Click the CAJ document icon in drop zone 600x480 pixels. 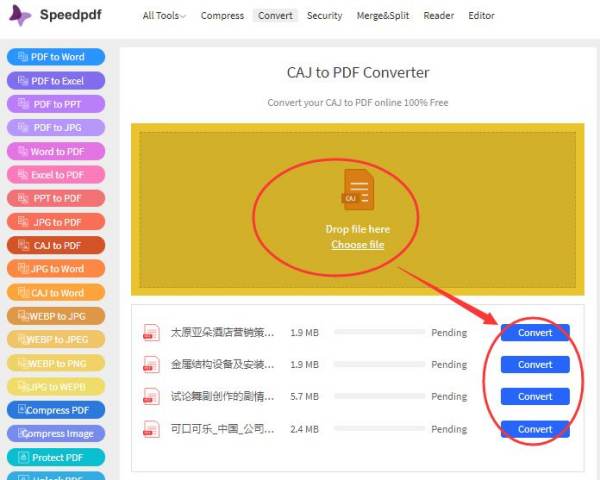click(357, 190)
